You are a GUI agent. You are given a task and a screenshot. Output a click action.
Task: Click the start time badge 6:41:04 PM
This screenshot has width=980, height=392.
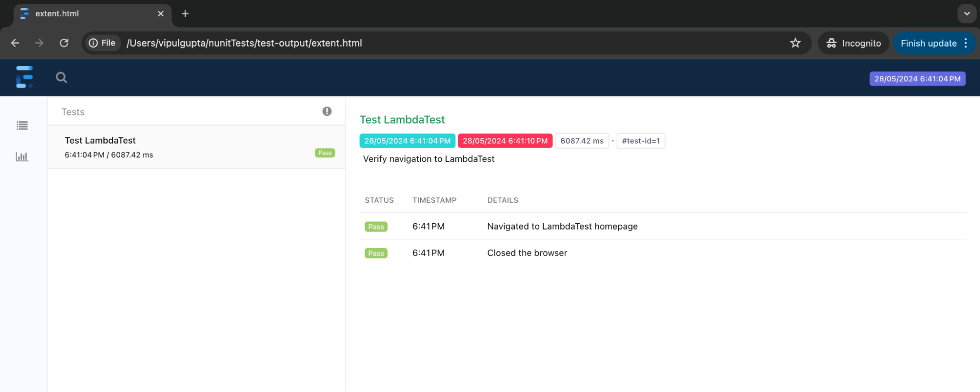[407, 141]
